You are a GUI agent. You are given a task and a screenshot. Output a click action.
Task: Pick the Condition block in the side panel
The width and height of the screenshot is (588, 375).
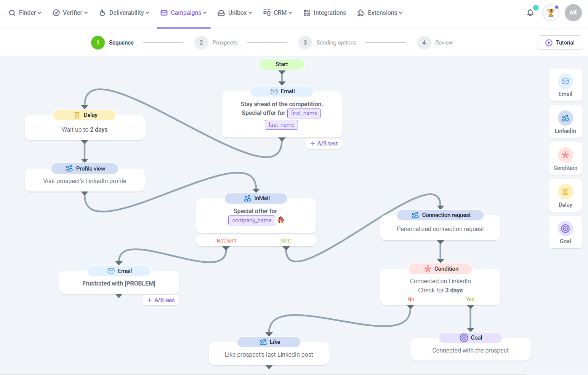point(565,159)
